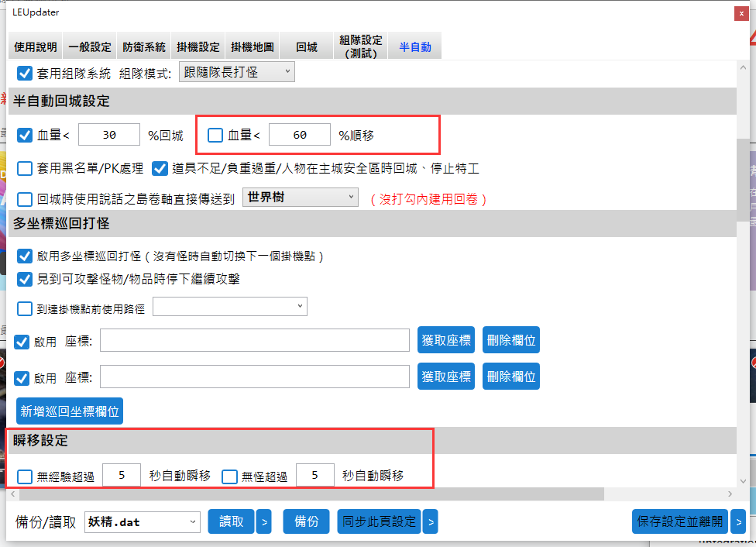The width and height of the screenshot is (756, 547).
Task: Enable the 血量< %順移 checkbox
Action: pyautogui.click(x=215, y=135)
